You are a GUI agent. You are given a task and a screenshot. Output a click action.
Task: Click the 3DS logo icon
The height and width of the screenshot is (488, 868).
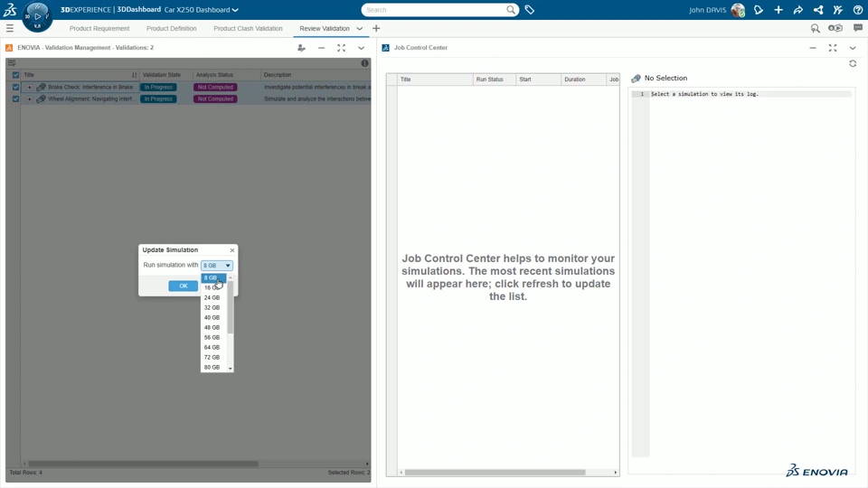(10, 9)
